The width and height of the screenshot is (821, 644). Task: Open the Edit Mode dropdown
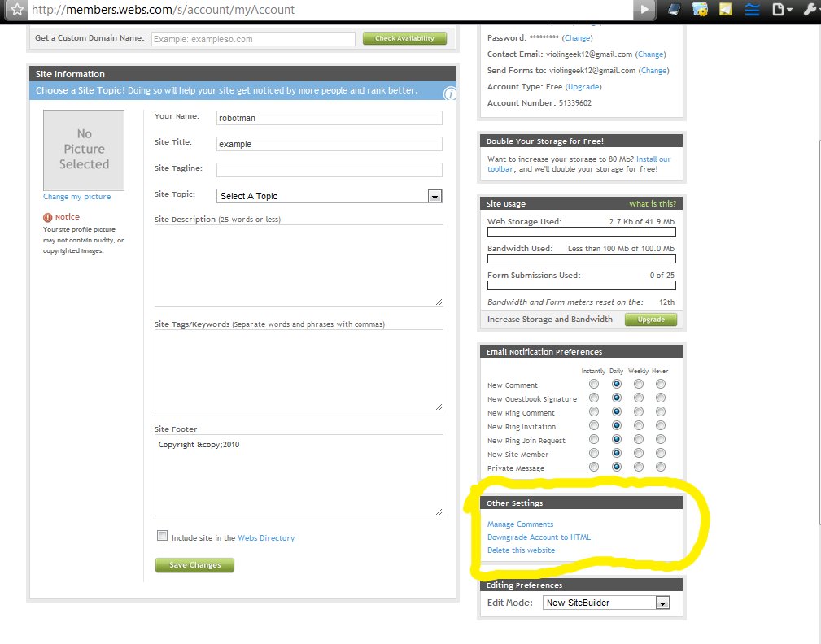(x=662, y=603)
